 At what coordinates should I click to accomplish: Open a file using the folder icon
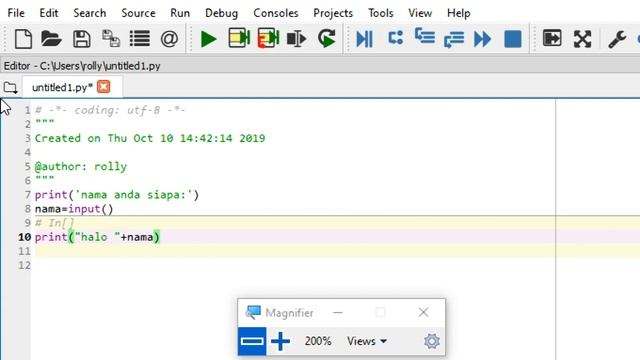click(51, 39)
